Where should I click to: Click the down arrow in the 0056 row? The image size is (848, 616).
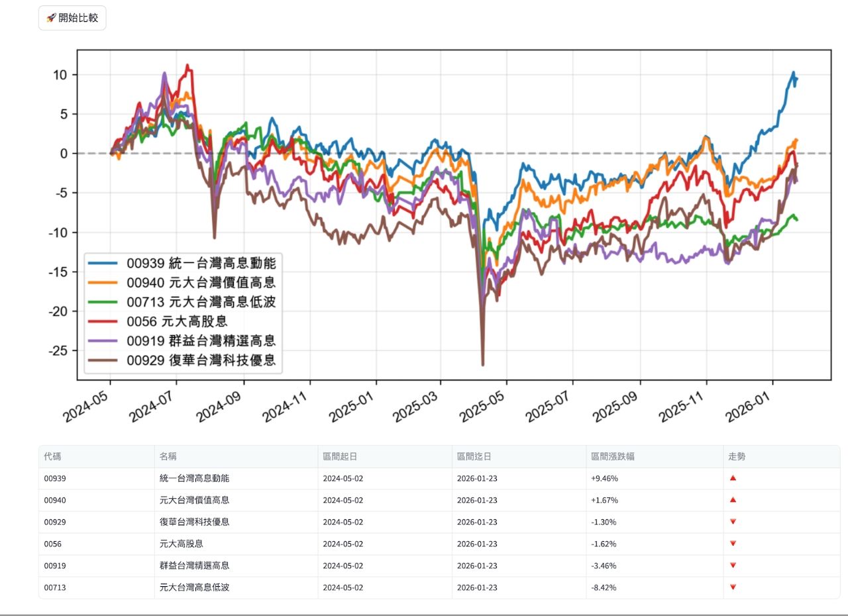pos(733,544)
